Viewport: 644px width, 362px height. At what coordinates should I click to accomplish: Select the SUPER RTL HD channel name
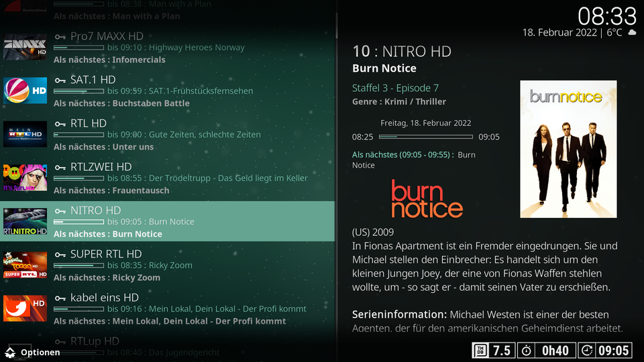[106, 253]
